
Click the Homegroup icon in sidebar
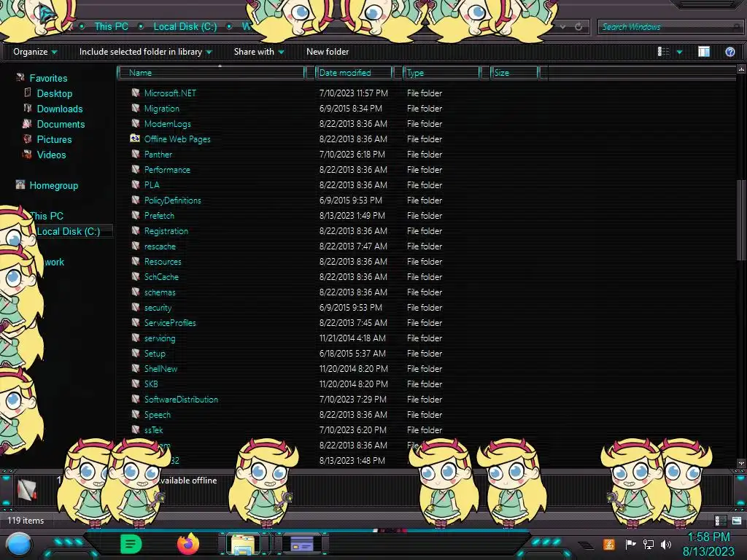click(x=20, y=184)
